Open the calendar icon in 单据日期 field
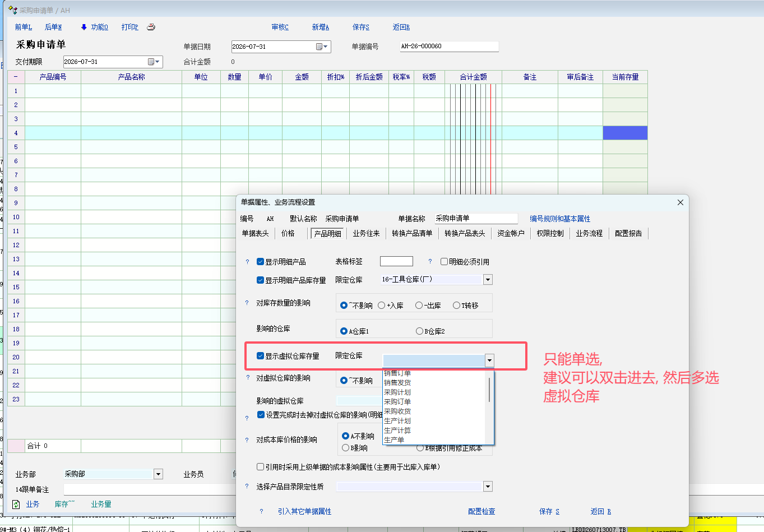 319,47
